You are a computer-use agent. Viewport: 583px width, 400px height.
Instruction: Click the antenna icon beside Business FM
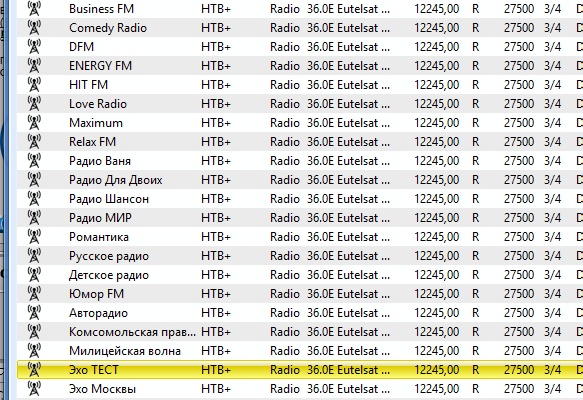[x=34, y=9]
